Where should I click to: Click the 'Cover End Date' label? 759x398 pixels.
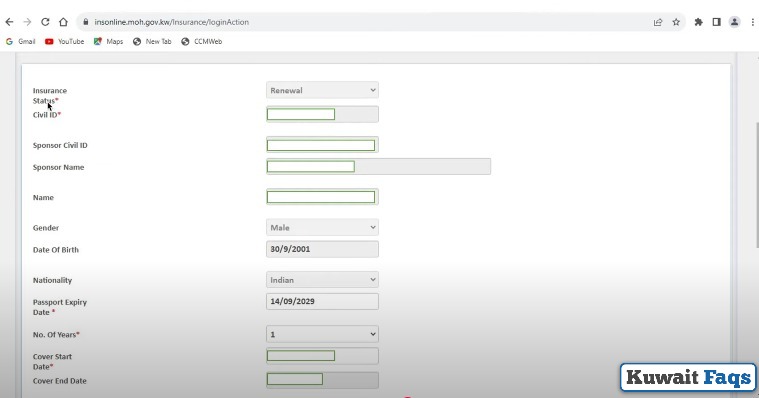[60, 381]
